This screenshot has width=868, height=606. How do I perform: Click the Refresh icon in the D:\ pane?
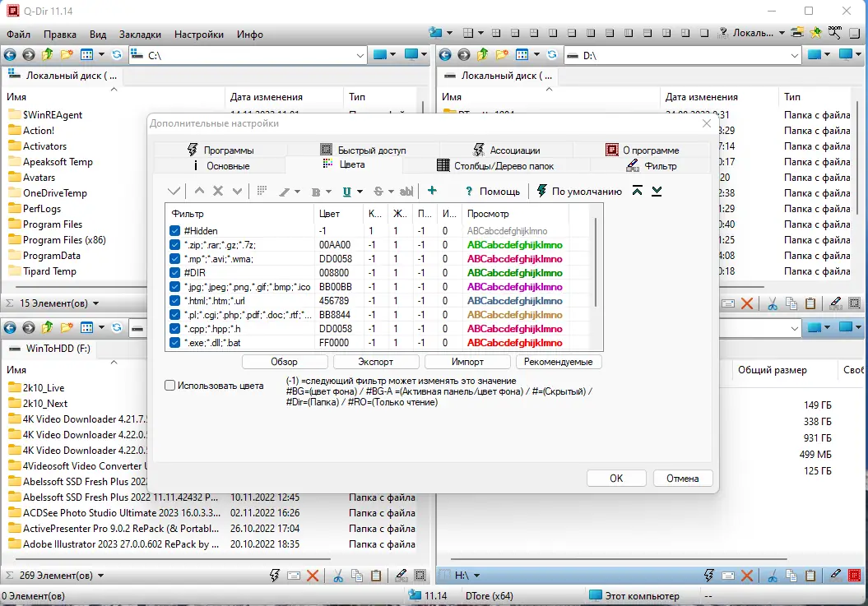pos(552,55)
